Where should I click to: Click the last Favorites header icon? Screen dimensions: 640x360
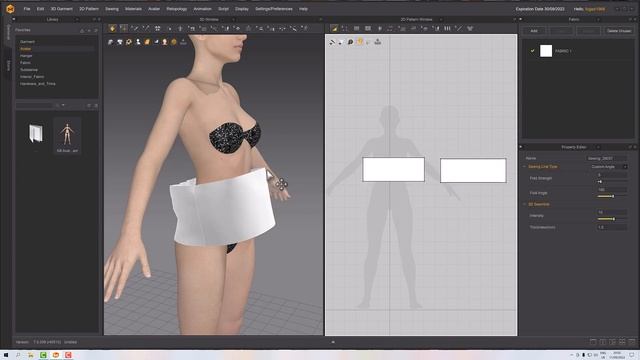(96, 30)
